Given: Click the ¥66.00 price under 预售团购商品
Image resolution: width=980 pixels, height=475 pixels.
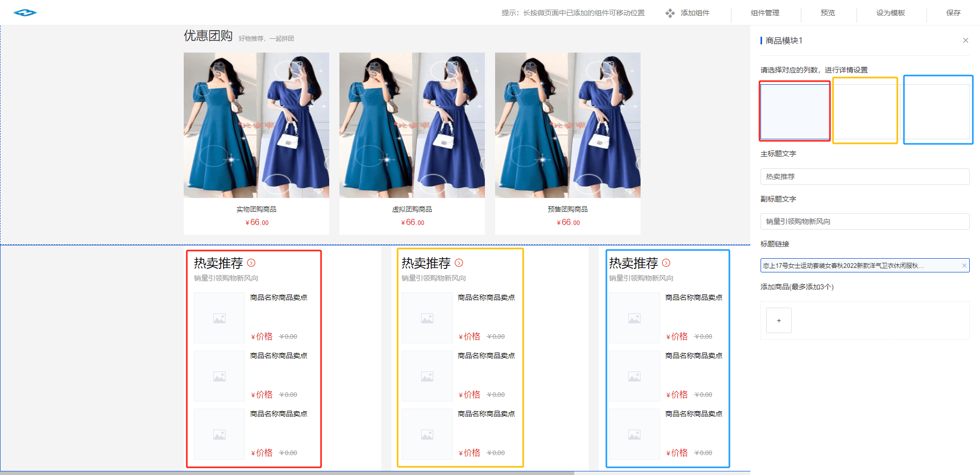Looking at the screenshot, I should point(568,222).
